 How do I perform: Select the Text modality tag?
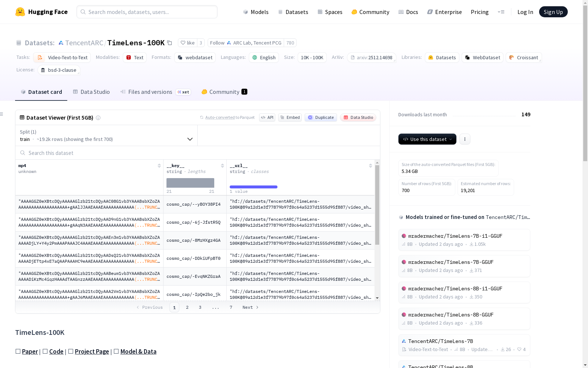point(135,57)
